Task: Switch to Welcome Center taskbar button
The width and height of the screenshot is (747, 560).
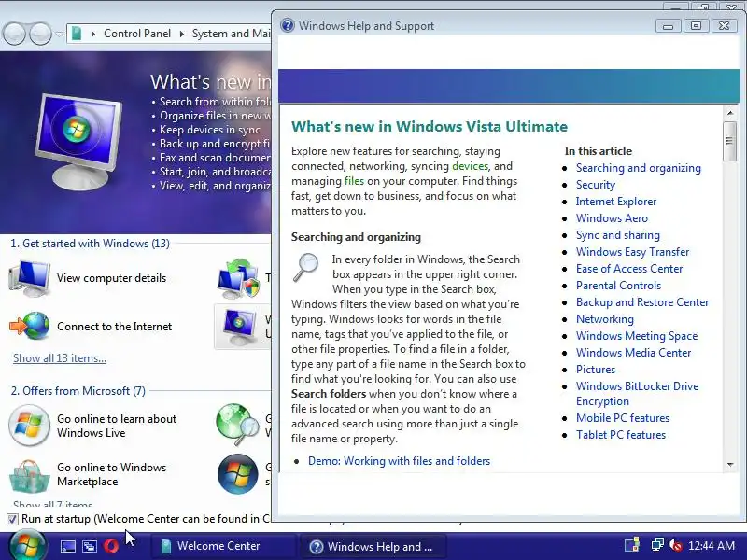Action: pyautogui.click(x=222, y=546)
